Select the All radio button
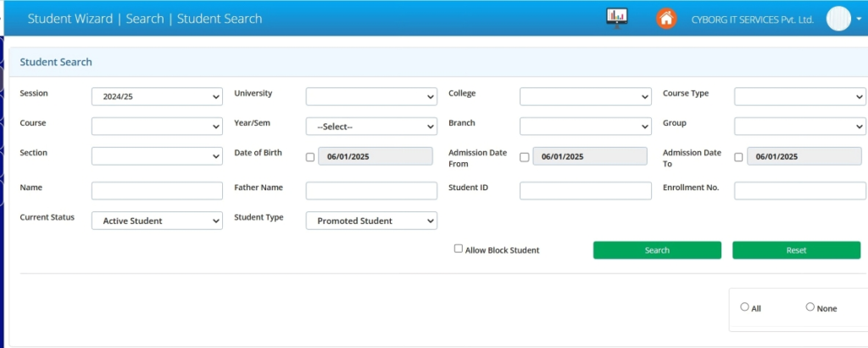868x348 pixels. (x=744, y=307)
